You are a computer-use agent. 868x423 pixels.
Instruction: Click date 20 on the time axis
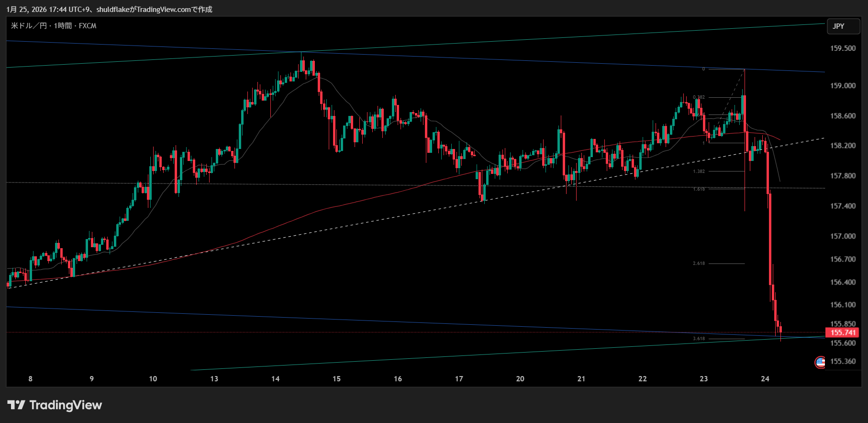tap(520, 379)
